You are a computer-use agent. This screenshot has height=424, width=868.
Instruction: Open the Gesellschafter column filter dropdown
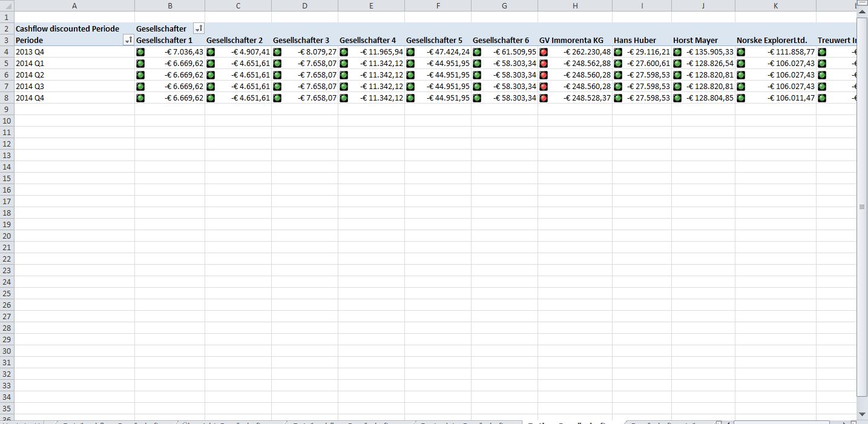point(199,28)
